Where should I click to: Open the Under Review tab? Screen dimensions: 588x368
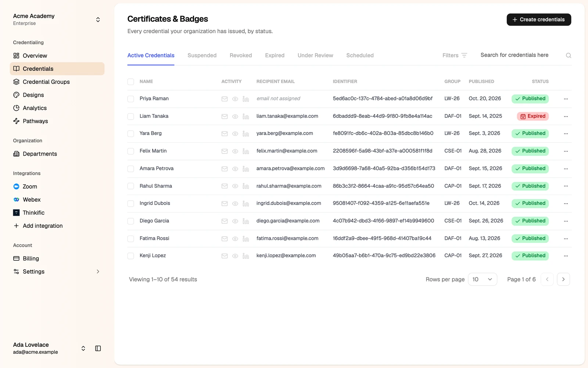pos(315,55)
